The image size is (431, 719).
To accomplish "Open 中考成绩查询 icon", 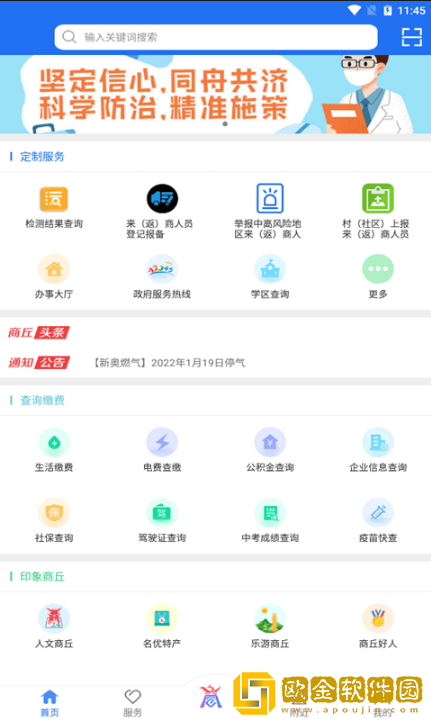I will 270,513.
